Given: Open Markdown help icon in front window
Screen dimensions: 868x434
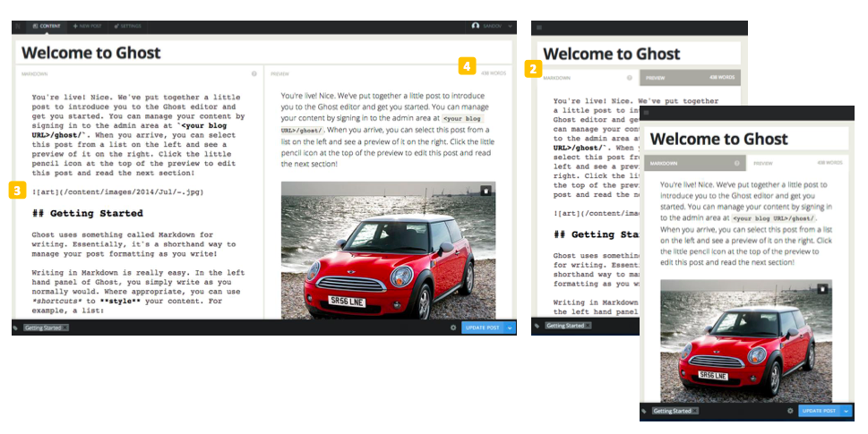Looking at the screenshot, I should [x=737, y=163].
